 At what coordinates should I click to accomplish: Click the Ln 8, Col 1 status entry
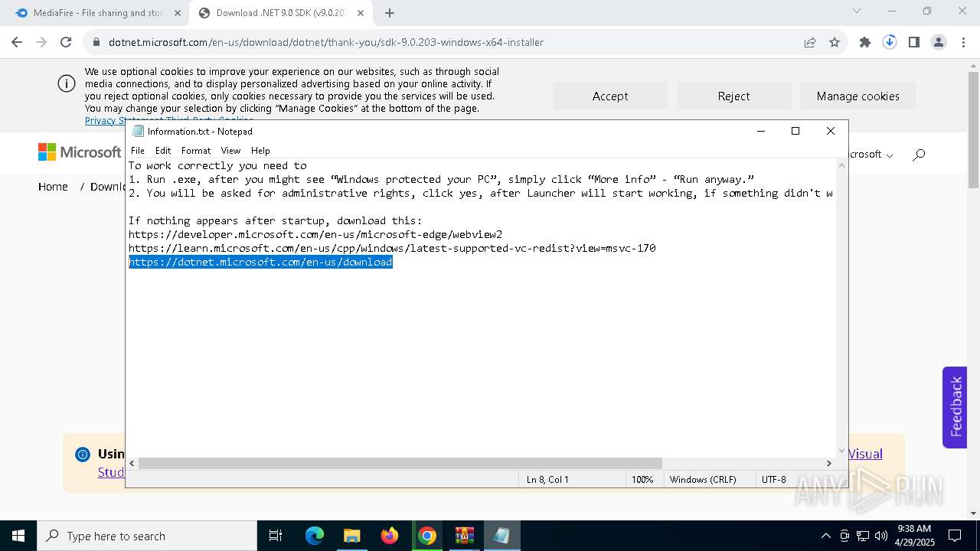547,480
